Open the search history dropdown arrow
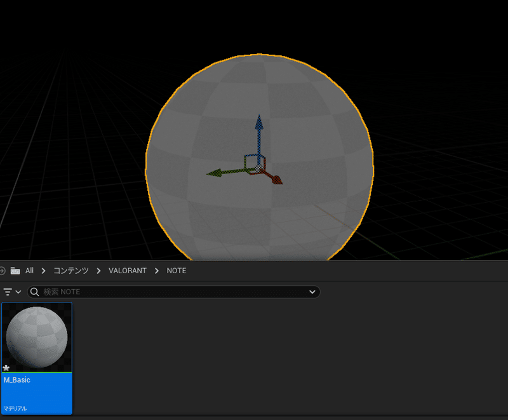The image size is (508, 420). pos(312,292)
